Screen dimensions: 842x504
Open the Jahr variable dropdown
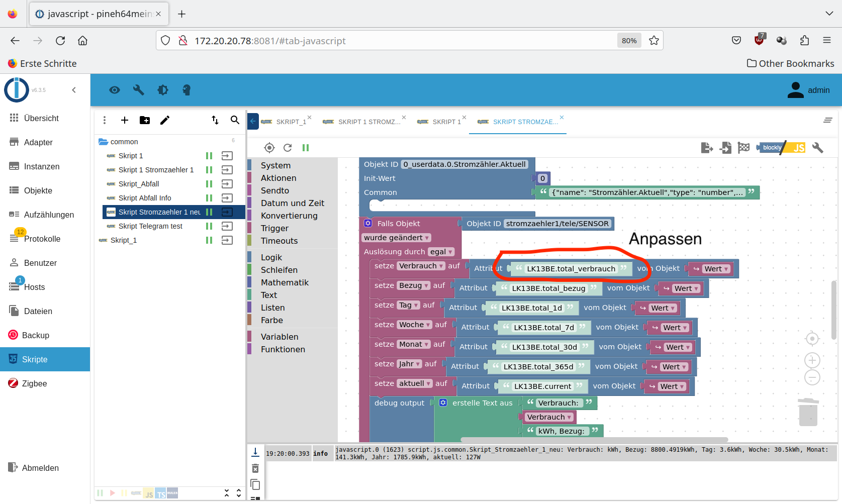410,364
